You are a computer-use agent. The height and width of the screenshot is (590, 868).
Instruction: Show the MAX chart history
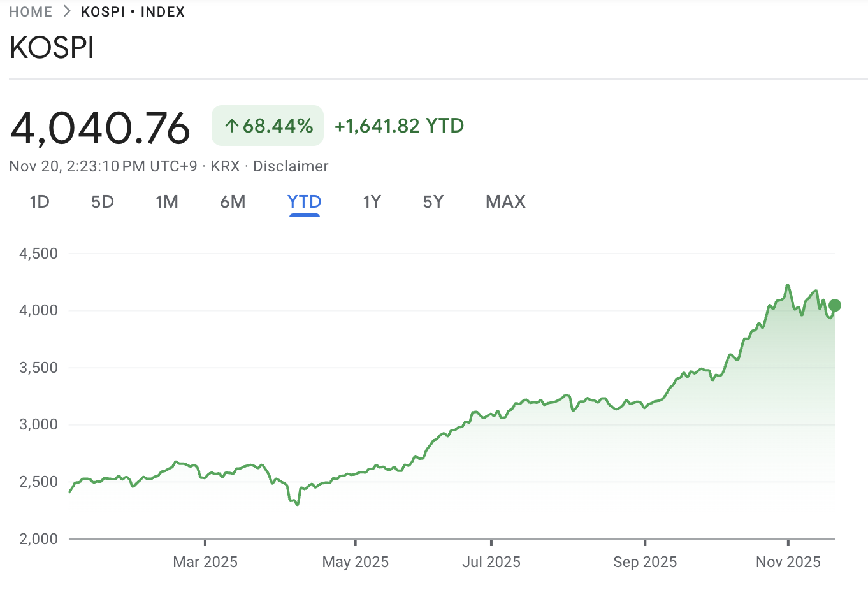[x=505, y=201]
